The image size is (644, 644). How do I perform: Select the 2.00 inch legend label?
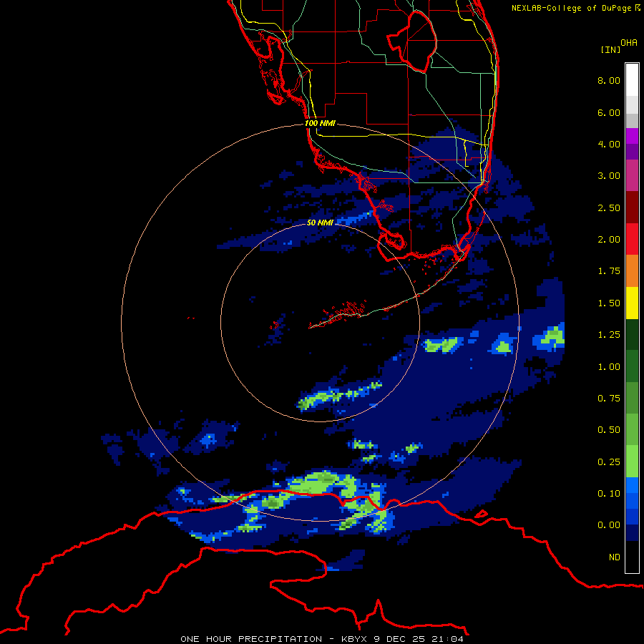[x=609, y=240]
